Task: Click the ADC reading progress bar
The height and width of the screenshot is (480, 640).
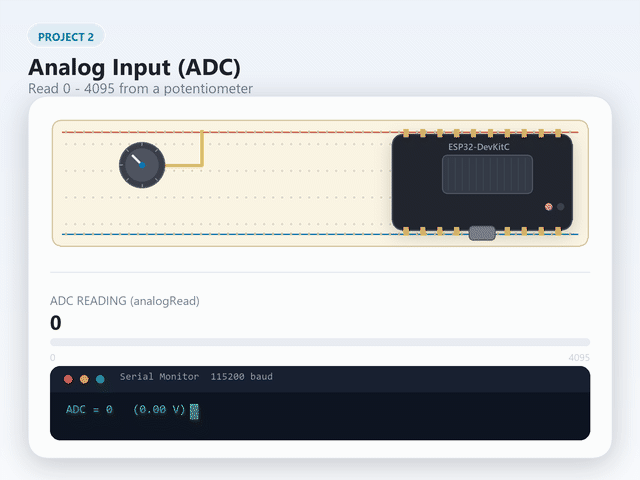Action: [x=320, y=342]
